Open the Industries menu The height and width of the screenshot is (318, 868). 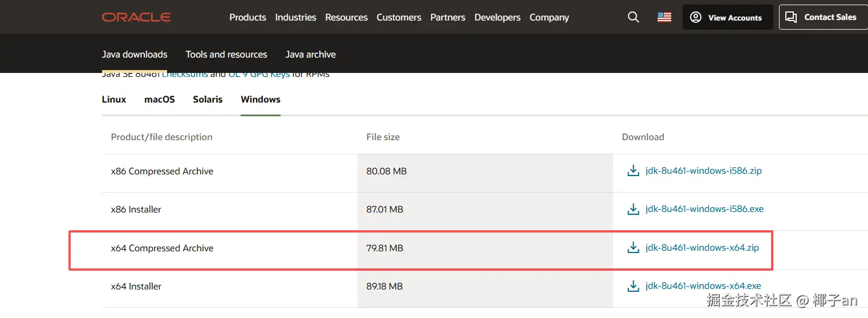pos(295,17)
